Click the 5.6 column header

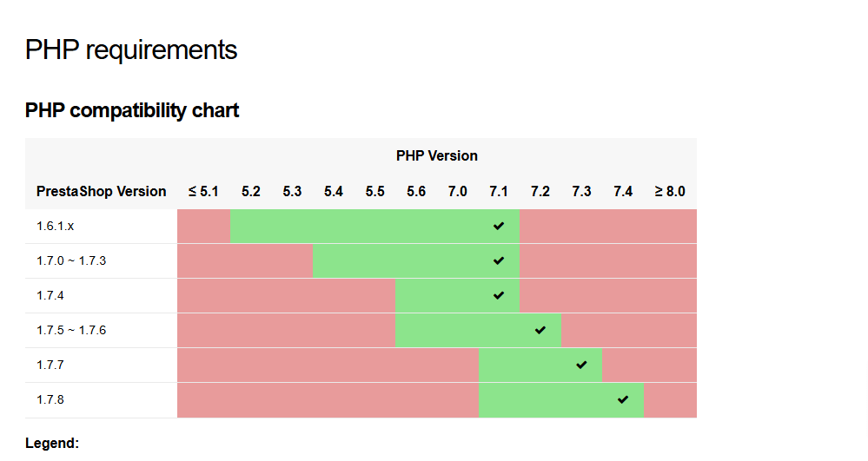point(416,192)
